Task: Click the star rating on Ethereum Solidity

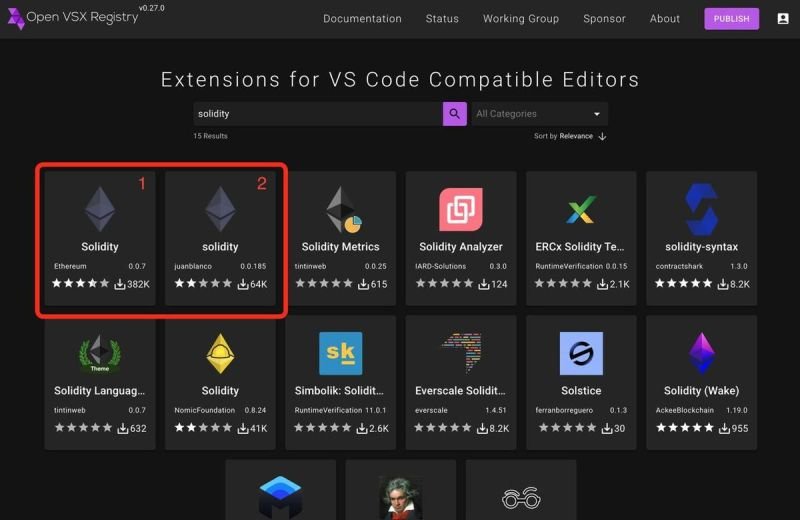Action: (x=81, y=283)
